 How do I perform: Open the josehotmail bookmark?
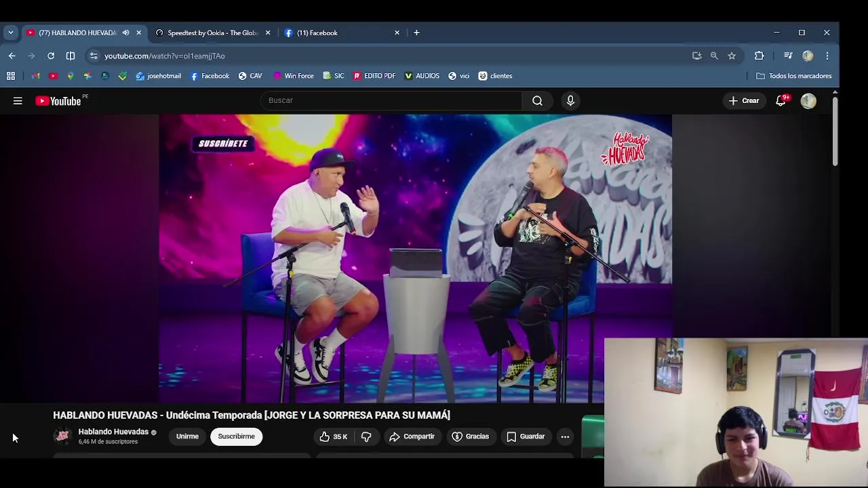pos(159,76)
